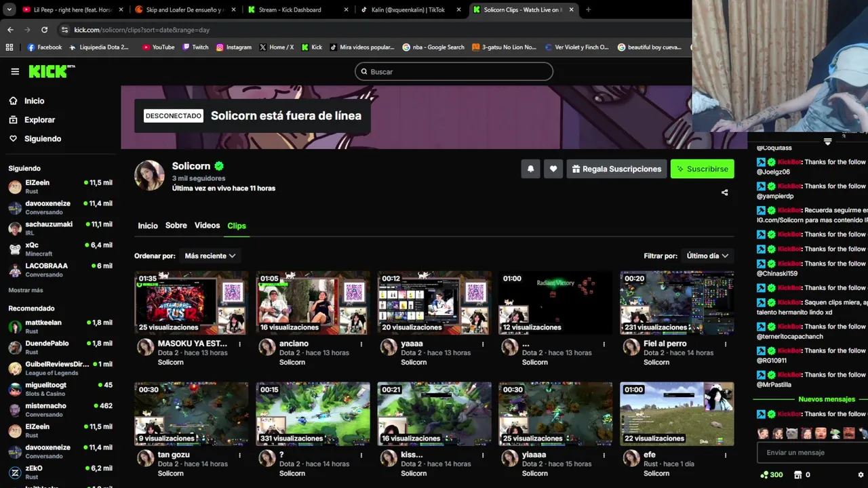The image size is (868, 488).
Task: Play the anciano clip thumbnail
Action: [313, 302]
